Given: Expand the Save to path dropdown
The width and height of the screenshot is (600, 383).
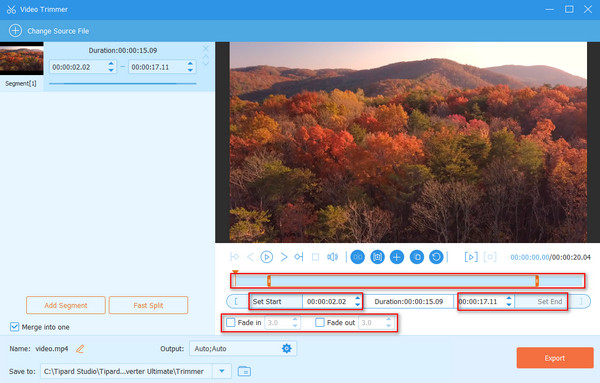Looking at the screenshot, I should [222, 371].
